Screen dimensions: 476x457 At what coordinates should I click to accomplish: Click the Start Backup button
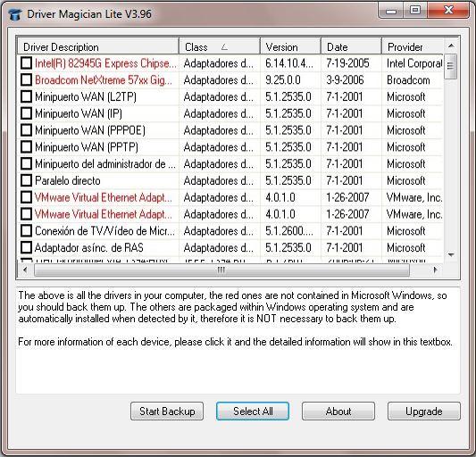pyautogui.click(x=167, y=411)
